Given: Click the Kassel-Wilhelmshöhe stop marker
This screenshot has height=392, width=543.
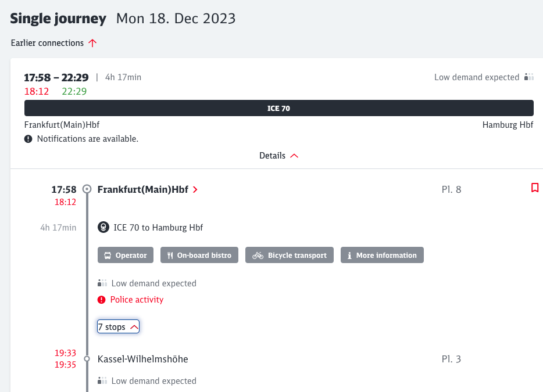Looking at the screenshot, I should tap(87, 359).
